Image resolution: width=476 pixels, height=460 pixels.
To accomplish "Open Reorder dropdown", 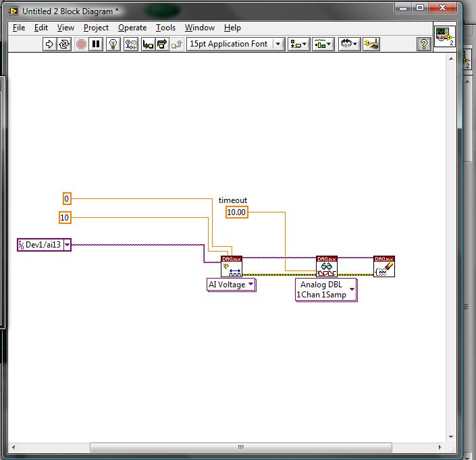I will pyautogui.click(x=350, y=45).
